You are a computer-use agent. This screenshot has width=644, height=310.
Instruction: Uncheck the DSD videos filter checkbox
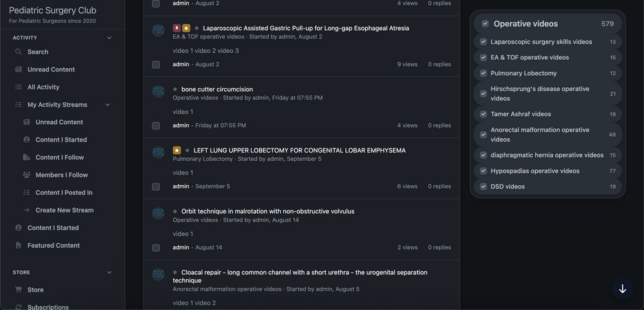pyautogui.click(x=484, y=186)
